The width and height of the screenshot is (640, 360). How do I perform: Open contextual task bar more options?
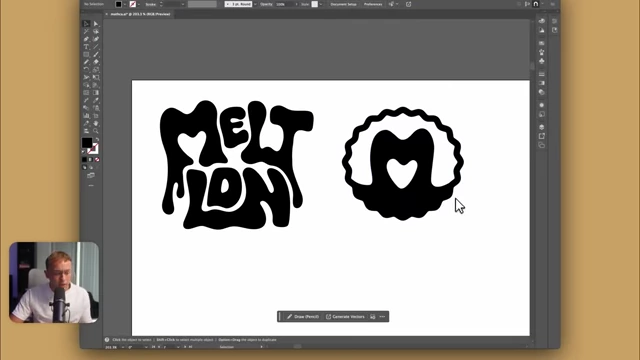pyautogui.click(x=382, y=317)
